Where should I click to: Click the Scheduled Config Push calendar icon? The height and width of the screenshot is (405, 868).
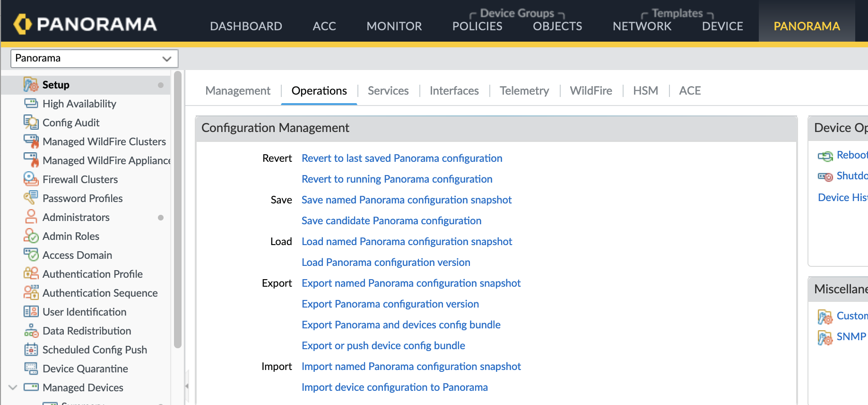point(31,350)
